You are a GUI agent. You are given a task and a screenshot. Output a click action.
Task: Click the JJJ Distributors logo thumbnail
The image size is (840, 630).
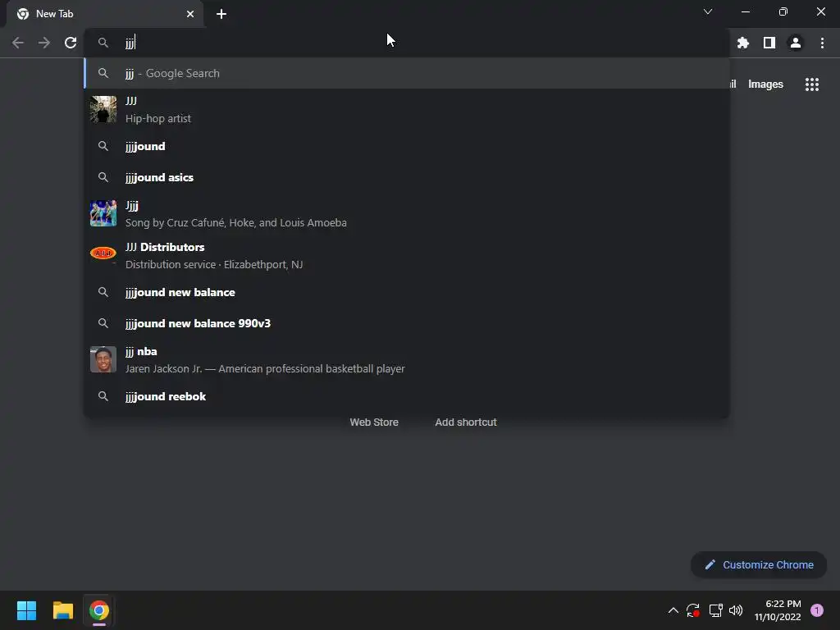pyautogui.click(x=103, y=253)
